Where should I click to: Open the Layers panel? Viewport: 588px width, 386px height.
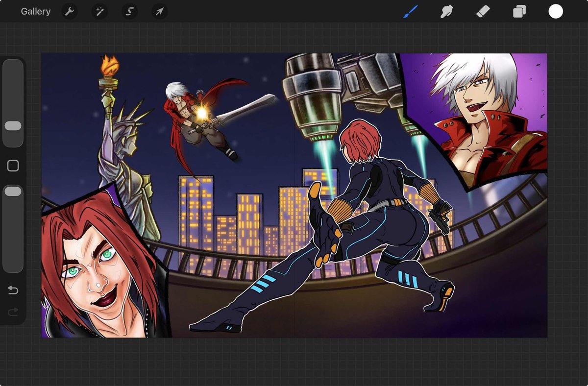tap(519, 11)
